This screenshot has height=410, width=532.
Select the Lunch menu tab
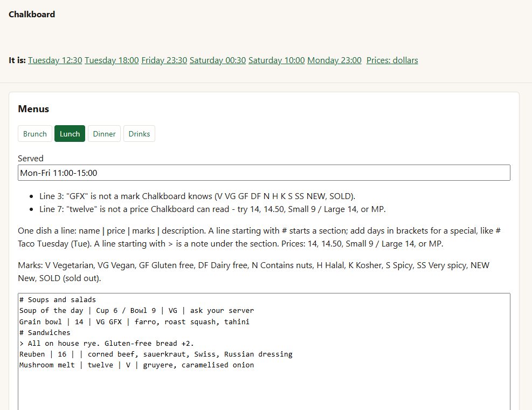pos(70,133)
